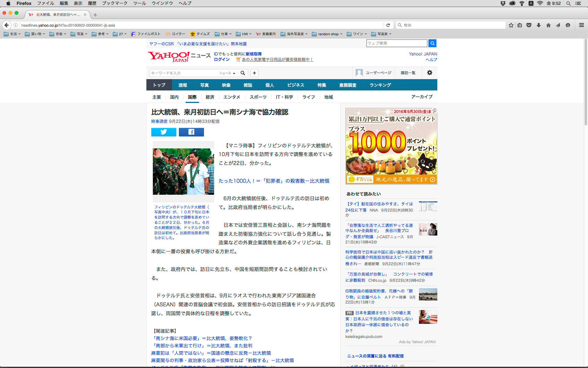Expand the 生活 bookmarks folder
The width and height of the screenshot is (588, 368).
(x=12, y=34)
